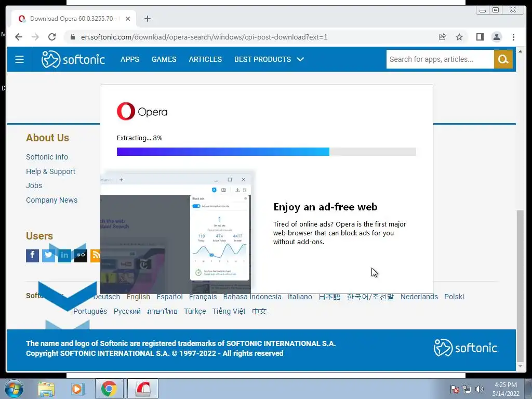Click the scrollbar down arrow
Image resolution: width=532 pixels, height=399 pixels.
[x=520, y=366]
